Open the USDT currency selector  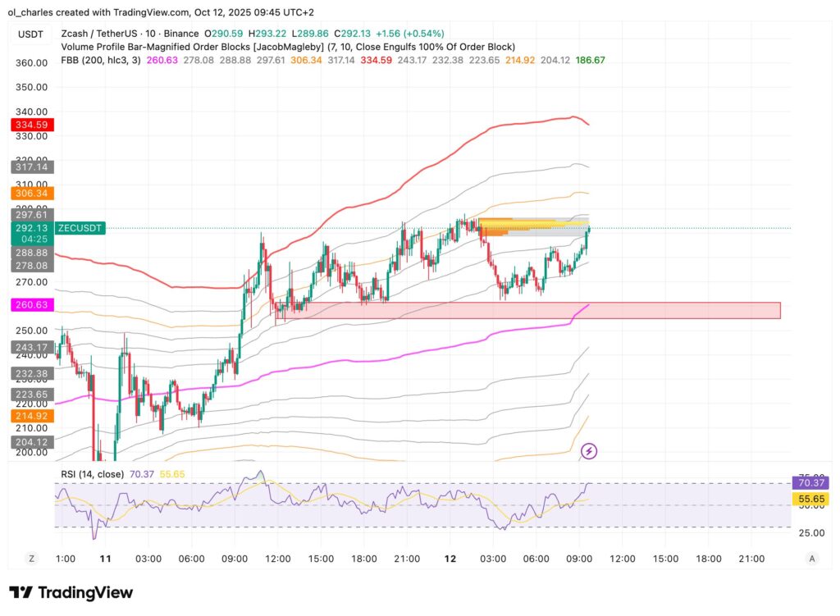pos(31,34)
